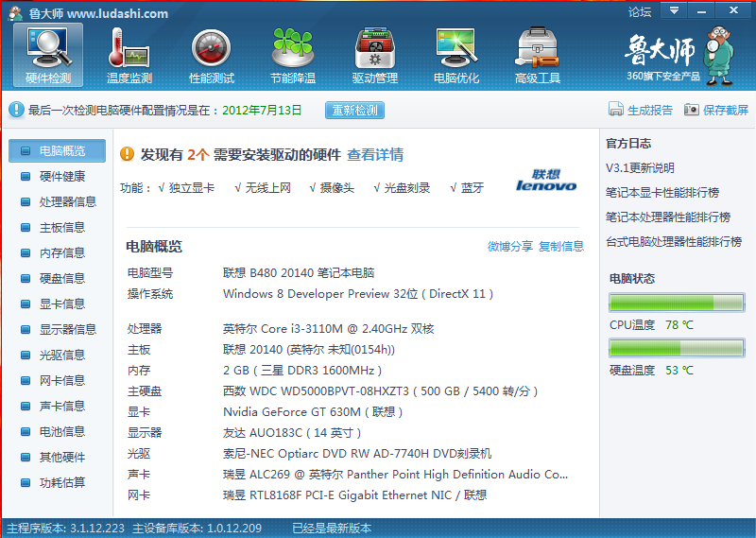Open 高级工具 toolbox icon
This screenshot has height=538, width=756.
(x=538, y=55)
